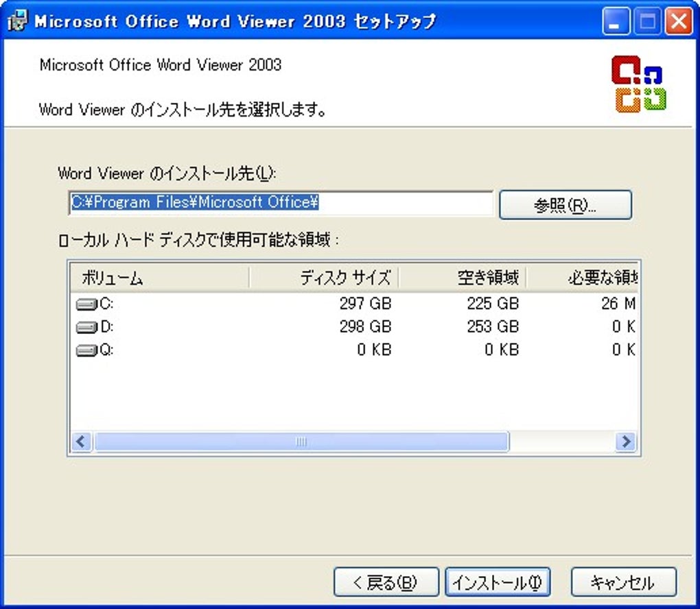Click the Word Viewer のインストール先(L): label
Image resolution: width=700 pixels, height=609 pixels.
click(x=167, y=173)
